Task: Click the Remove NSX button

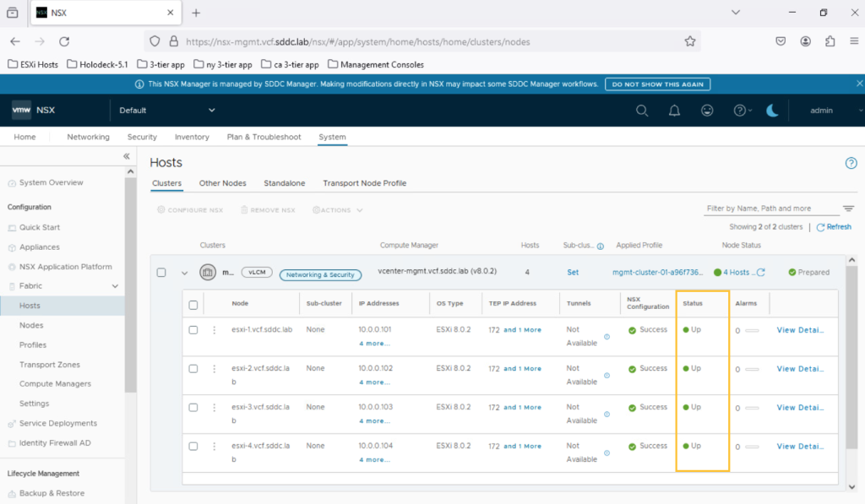Action: (x=268, y=210)
